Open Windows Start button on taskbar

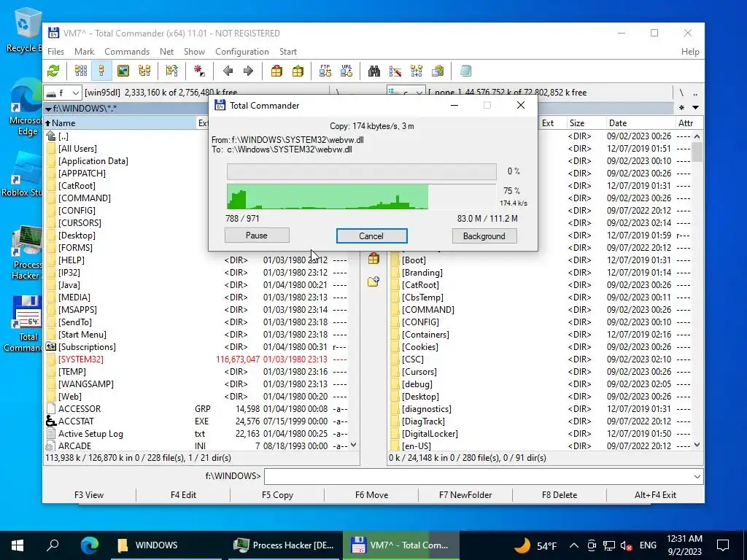pos(18,545)
